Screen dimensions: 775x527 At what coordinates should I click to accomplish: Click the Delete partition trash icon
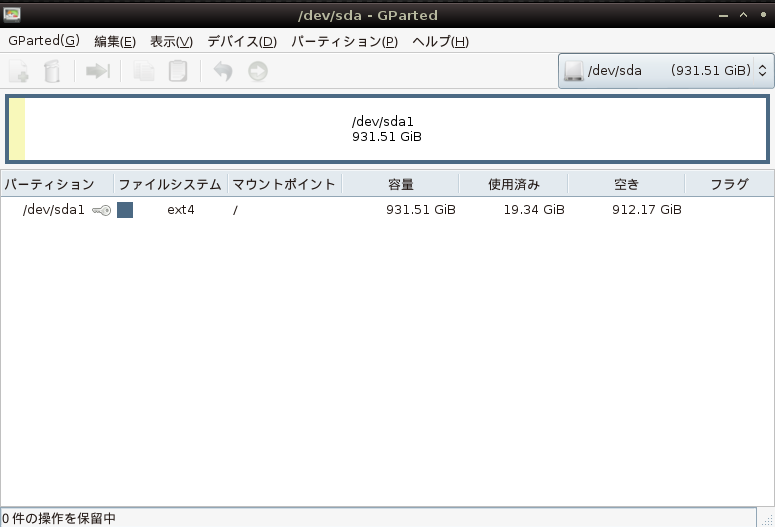coord(52,71)
